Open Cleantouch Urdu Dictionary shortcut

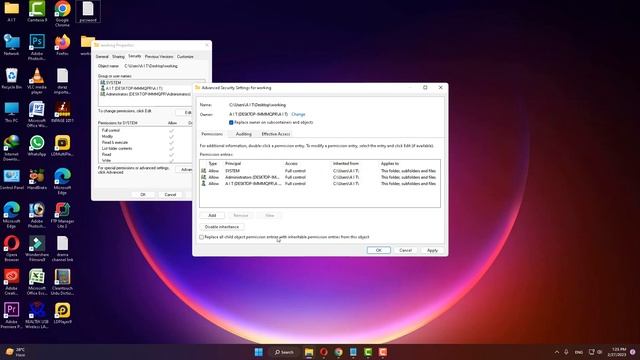pyautogui.click(x=62, y=282)
